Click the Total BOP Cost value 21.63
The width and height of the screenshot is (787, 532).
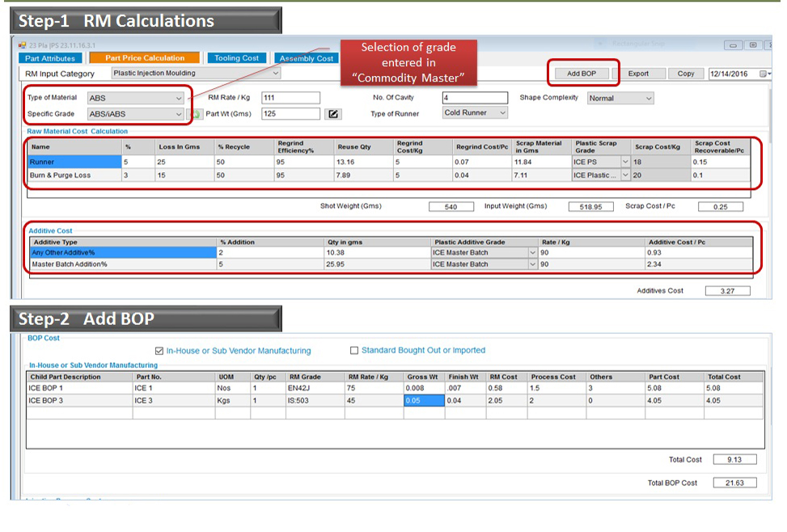click(x=734, y=483)
